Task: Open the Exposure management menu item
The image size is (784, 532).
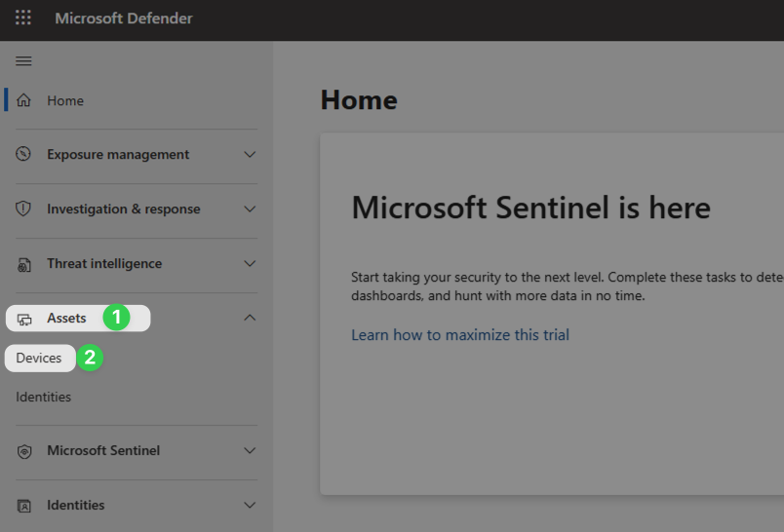Action: point(118,154)
